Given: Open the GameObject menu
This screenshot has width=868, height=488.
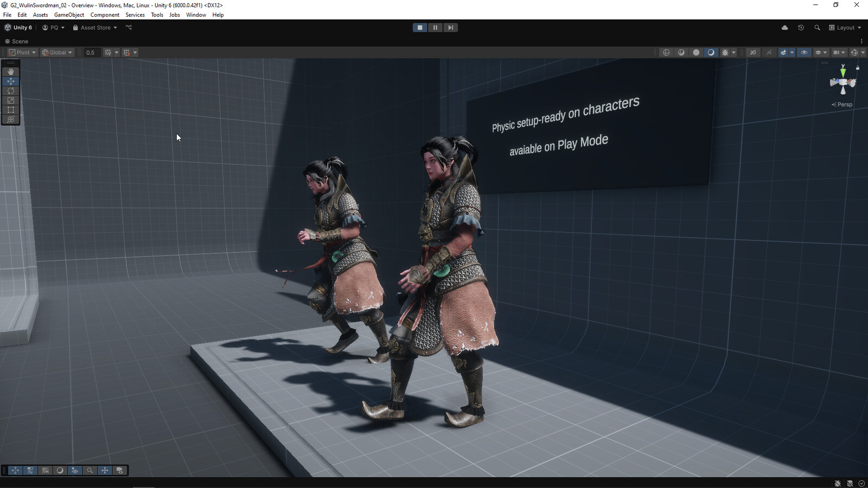Looking at the screenshot, I should click(69, 15).
